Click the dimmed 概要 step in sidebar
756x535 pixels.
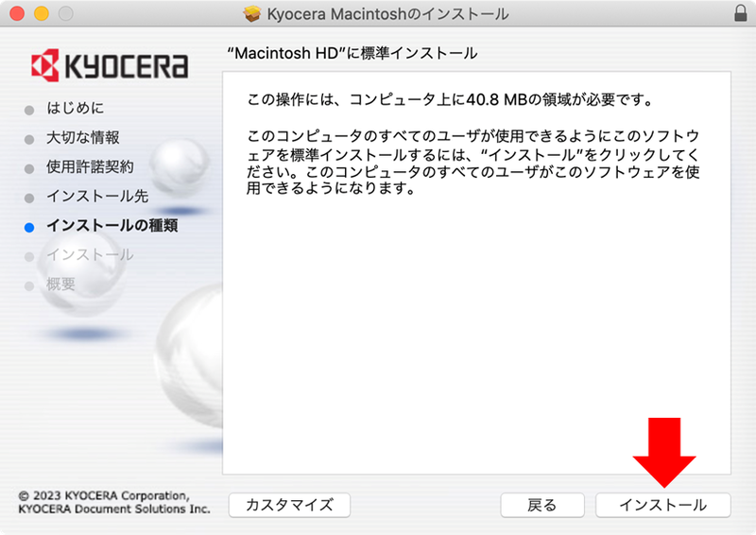point(60,285)
